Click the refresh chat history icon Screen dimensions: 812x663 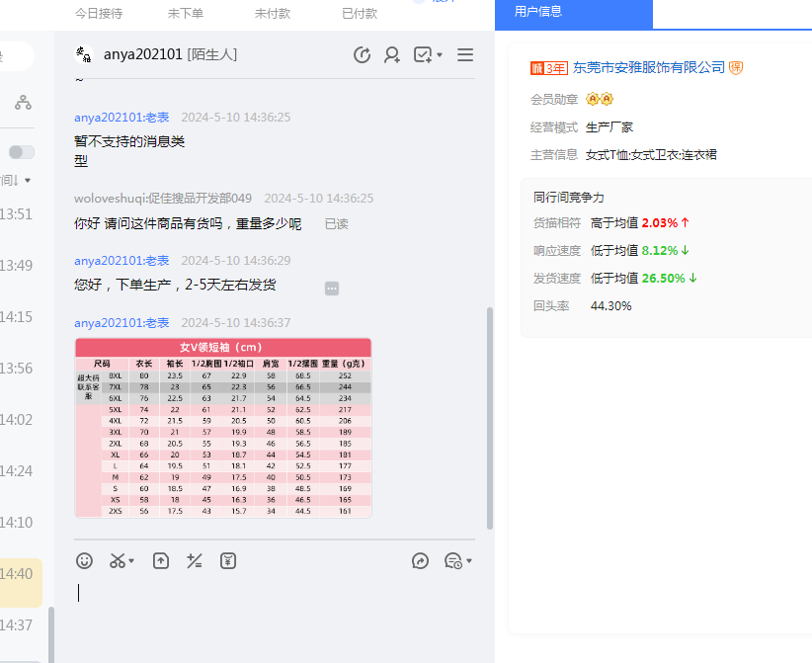coord(363,55)
